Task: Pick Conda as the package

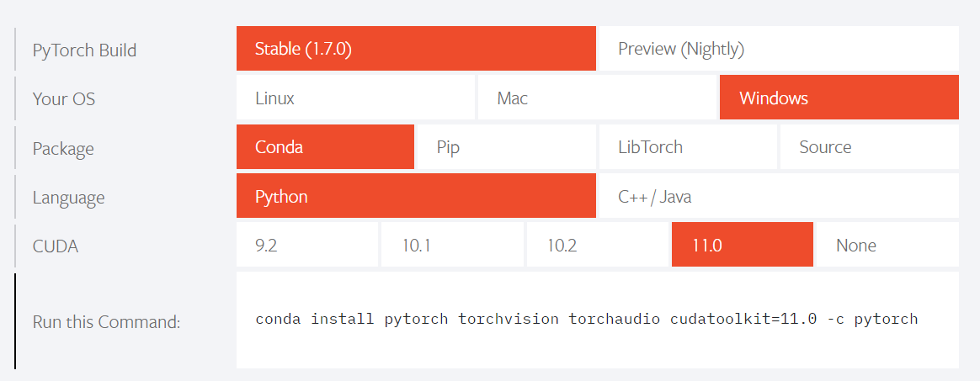Action: click(x=326, y=147)
